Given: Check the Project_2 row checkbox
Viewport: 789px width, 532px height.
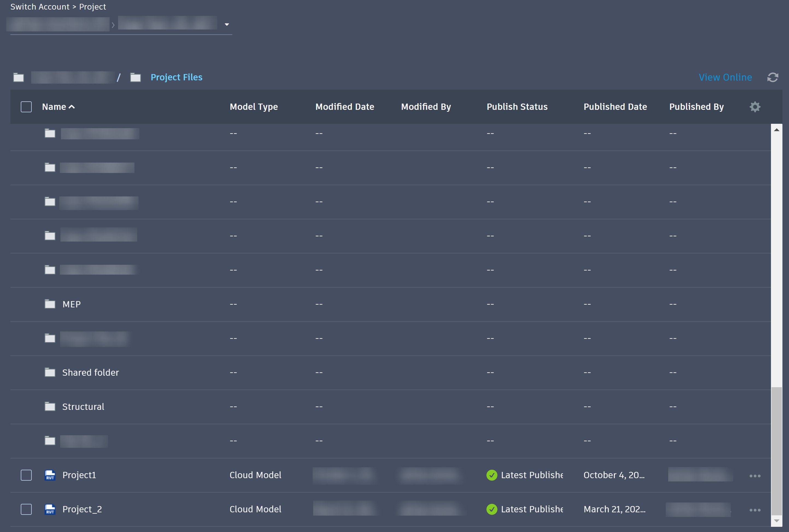Looking at the screenshot, I should click(26, 509).
